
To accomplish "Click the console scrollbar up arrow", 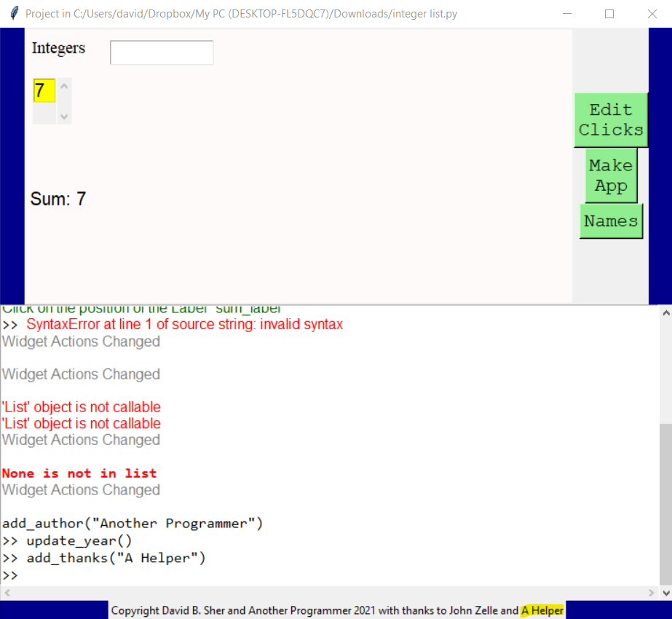I will (666, 313).
